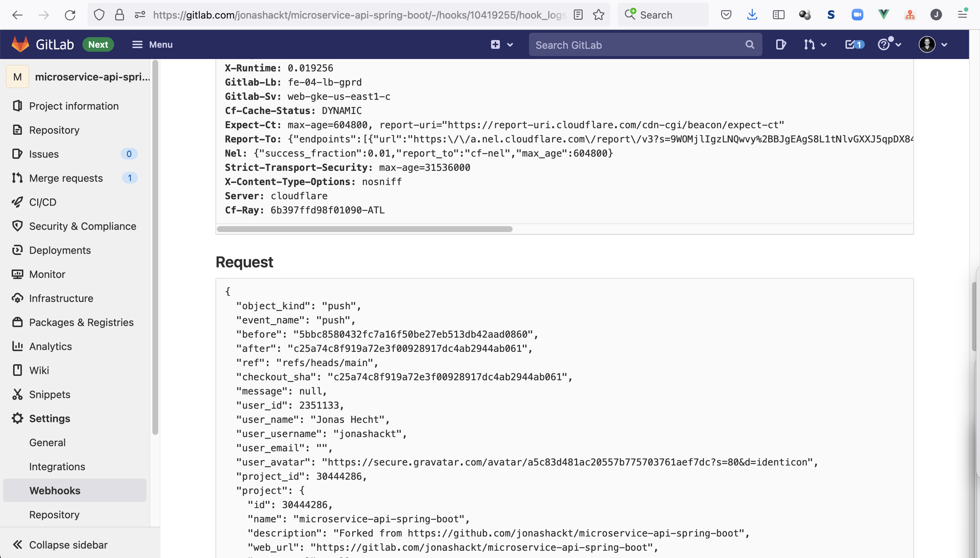
Task: Open the Firefox downloads arrow icon
Action: pyautogui.click(x=752, y=15)
